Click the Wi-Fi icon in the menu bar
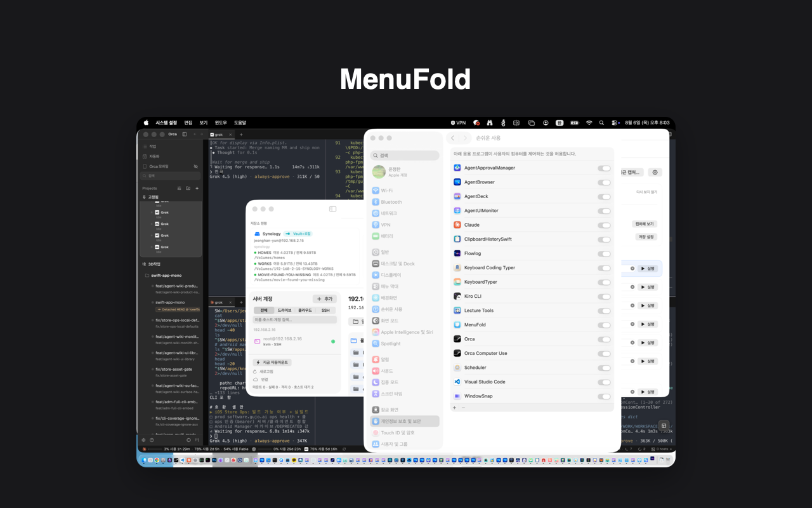This screenshot has width=812, height=508. coord(589,123)
